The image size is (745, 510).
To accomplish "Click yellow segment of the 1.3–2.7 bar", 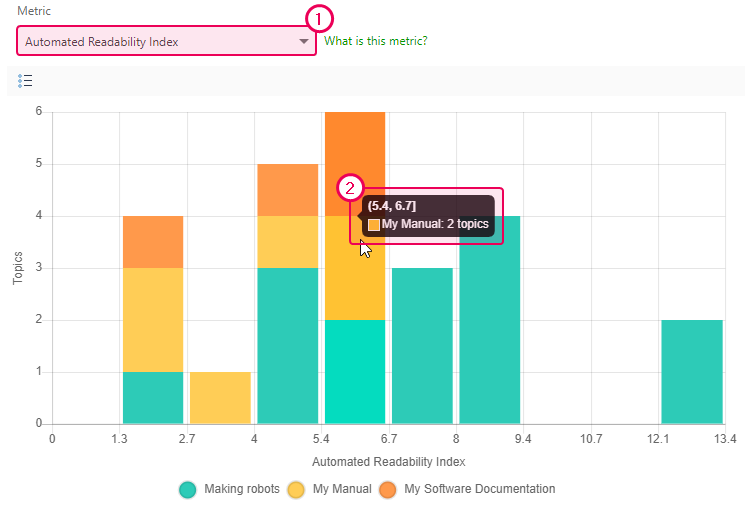I will point(153,320).
